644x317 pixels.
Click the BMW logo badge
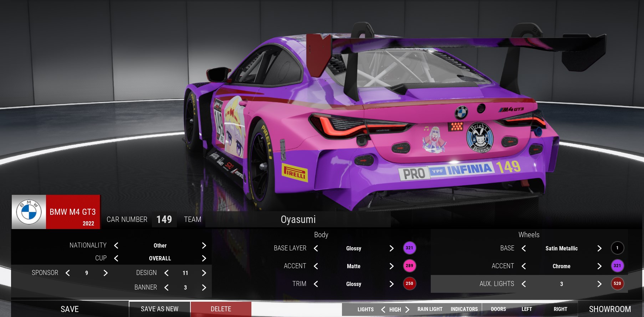pos(29,212)
